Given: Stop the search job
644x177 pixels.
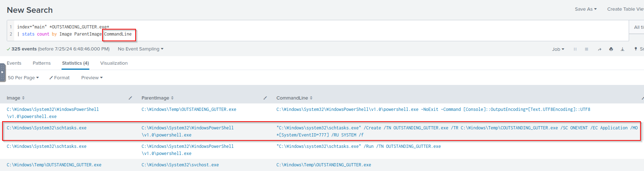Looking at the screenshot, I should pyautogui.click(x=586, y=49).
